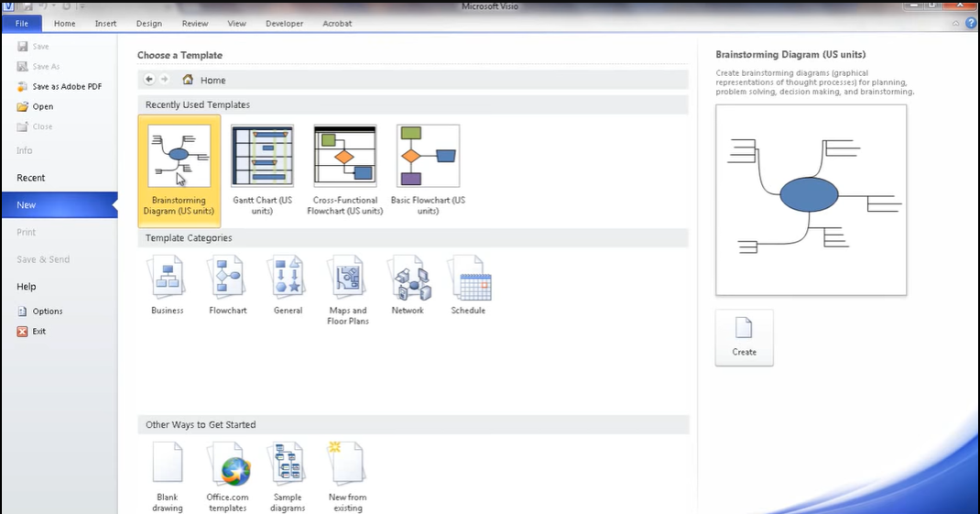Open the Schedule template category

point(468,285)
